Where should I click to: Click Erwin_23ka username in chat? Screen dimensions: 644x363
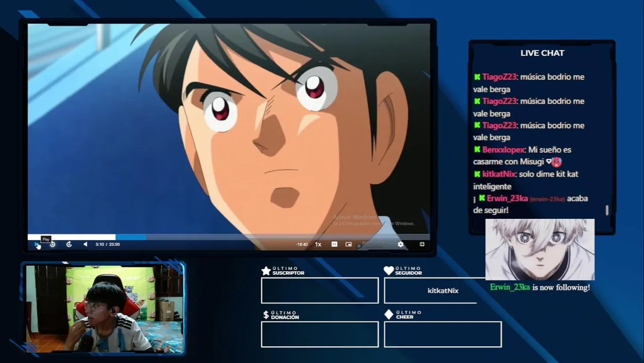click(x=507, y=198)
